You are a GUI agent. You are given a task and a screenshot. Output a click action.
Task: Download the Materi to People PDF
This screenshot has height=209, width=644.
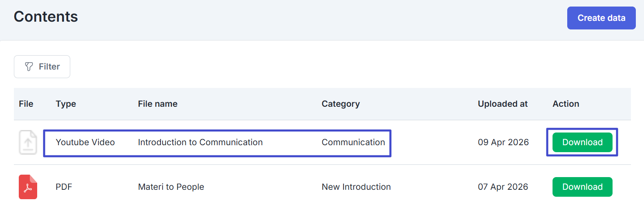click(x=582, y=187)
